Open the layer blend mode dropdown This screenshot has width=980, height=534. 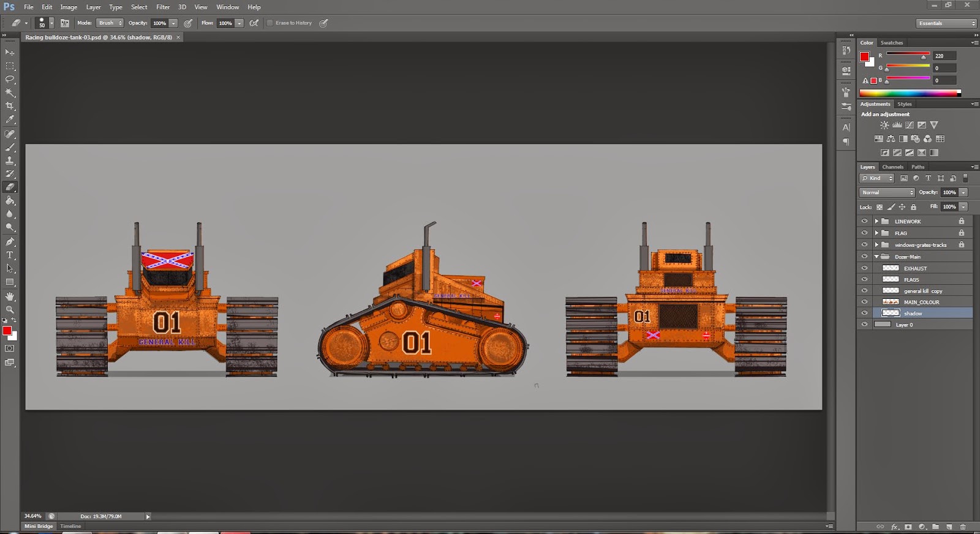(887, 192)
